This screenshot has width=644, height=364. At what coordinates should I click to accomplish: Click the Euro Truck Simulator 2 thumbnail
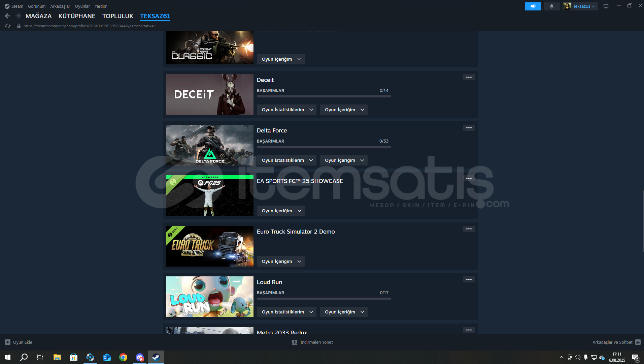coord(210,246)
